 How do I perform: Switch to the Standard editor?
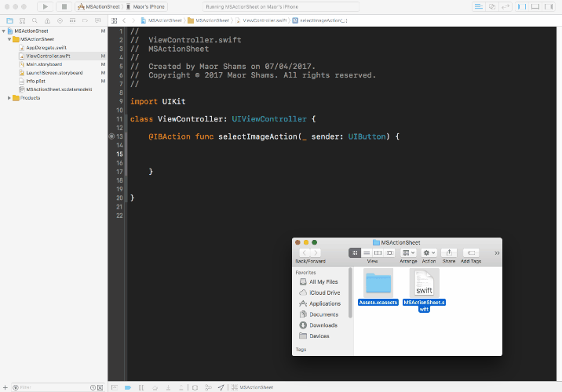pos(479,6)
